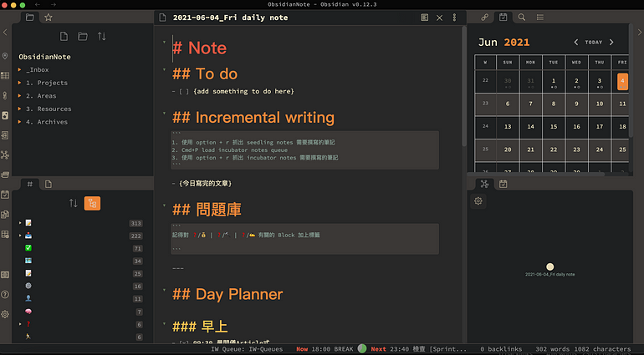The width and height of the screenshot is (644, 355).
Task: Open graph view from ribbon
Action: pyautogui.click(x=5, y=155)
